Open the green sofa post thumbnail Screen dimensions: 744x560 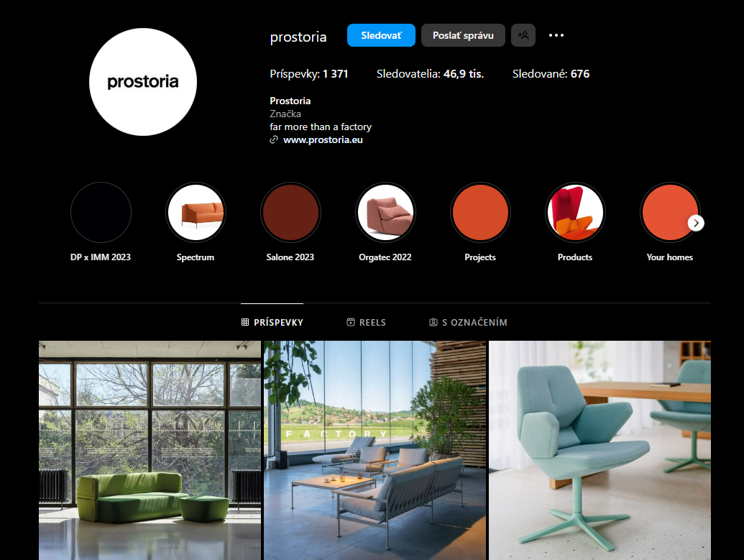click(x=150, y=451)
